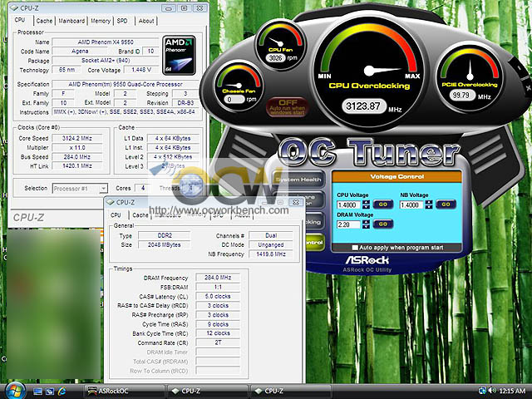The image size is (532, 399).
Task: Click the DRAM Frequency 284.0 MHz value
Action: (x=218, y=278)
